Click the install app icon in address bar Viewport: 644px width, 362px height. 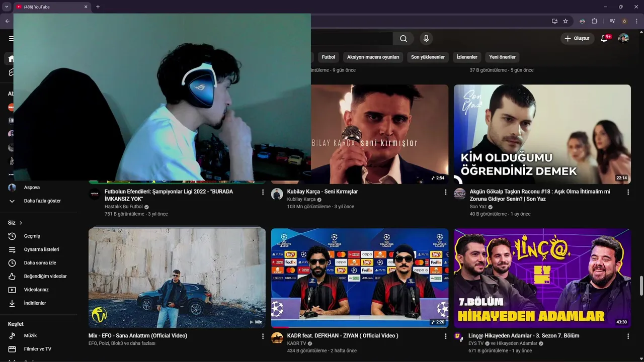[554, 21]
